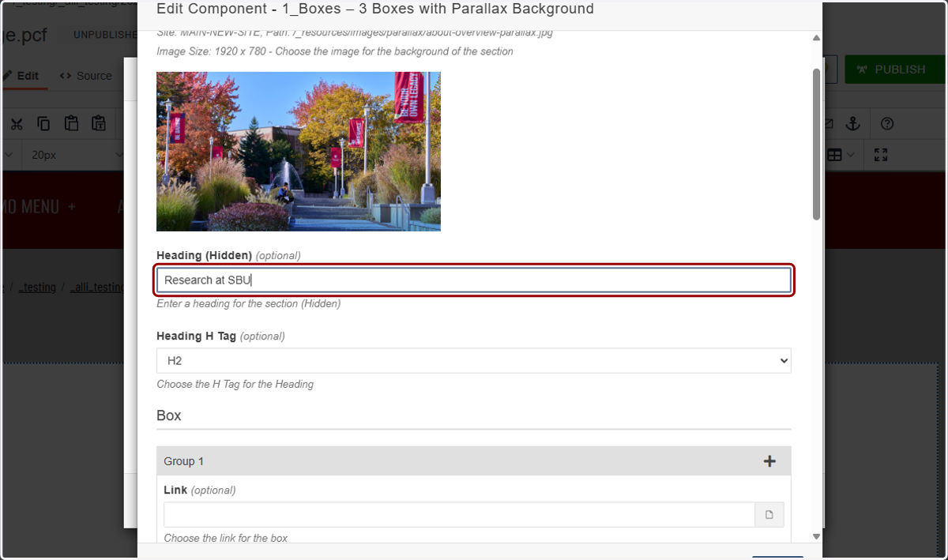The image size is (948, 560).
Task: Click inside the Heading (Hidden) input field
Action: pyautogui.click(x=474, y=280)
